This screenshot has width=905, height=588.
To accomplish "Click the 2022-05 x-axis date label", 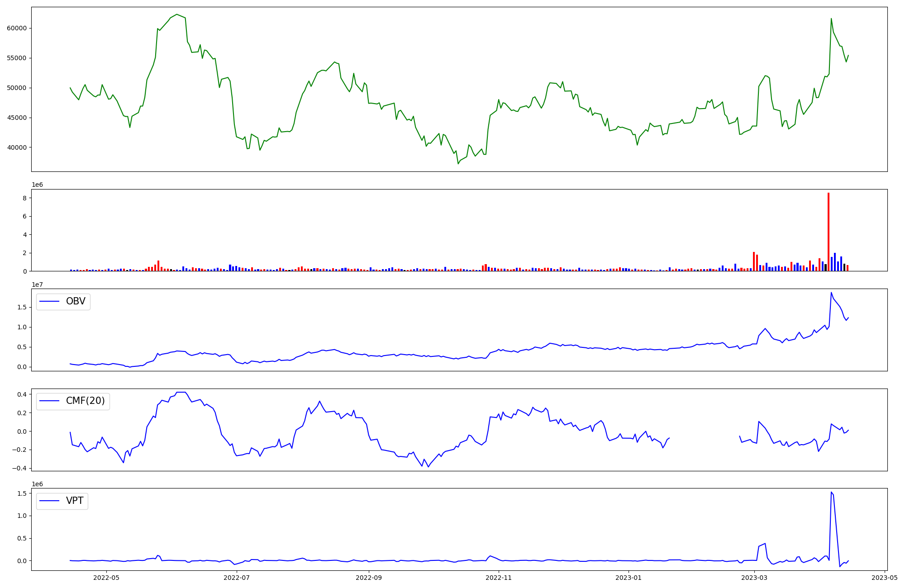I will click(106, 578).
